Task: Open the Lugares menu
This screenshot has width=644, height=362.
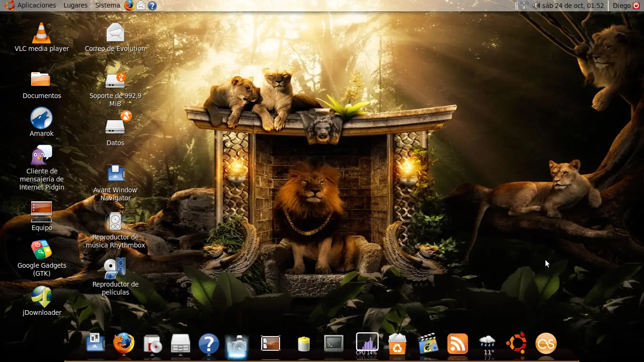Action: (x=75, y=5)
